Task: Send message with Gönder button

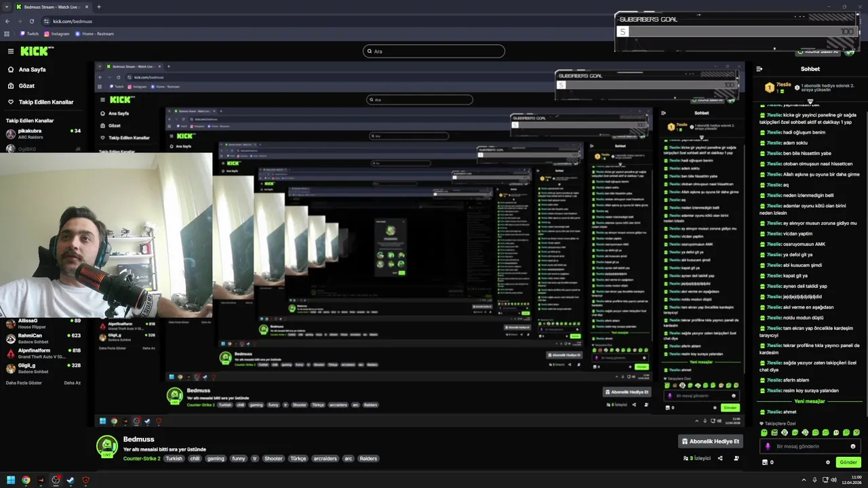Action: coord(848,462)
